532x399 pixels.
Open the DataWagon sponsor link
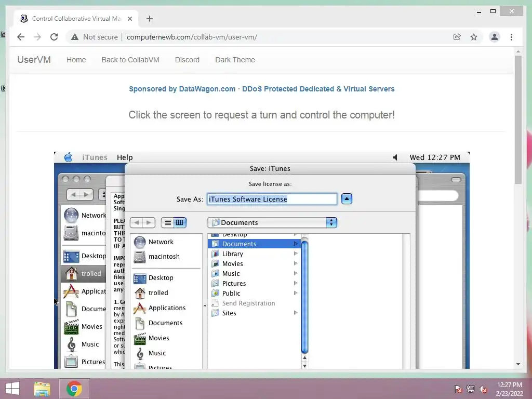[x=262, y=89]
